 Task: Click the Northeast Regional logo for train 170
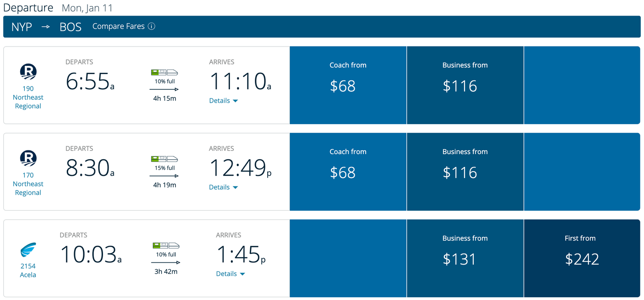coord(28,159)
